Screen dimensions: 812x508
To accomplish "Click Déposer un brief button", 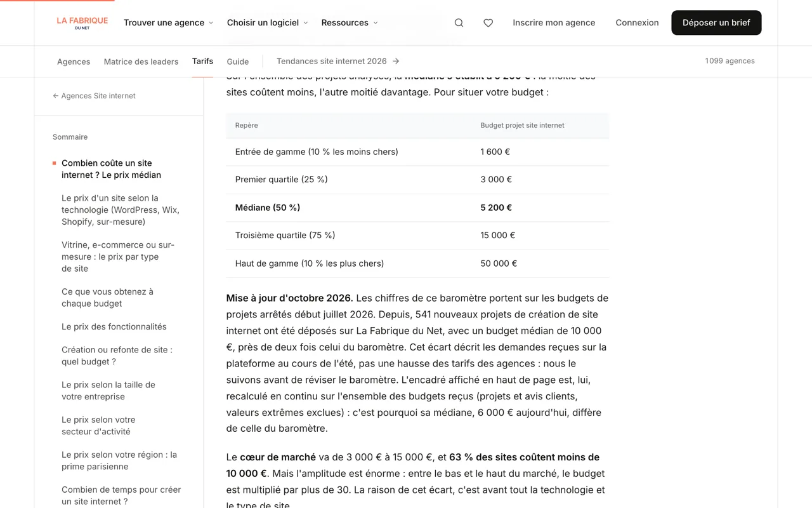I will [x=716, y=23].
